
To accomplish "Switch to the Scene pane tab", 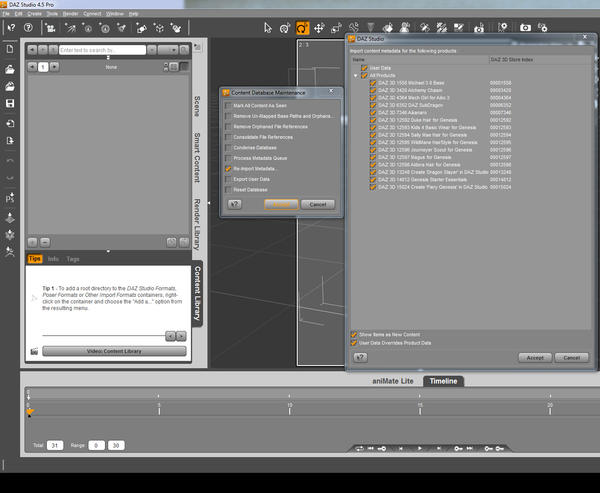I will pyautogui.click(x=197, y=106).
